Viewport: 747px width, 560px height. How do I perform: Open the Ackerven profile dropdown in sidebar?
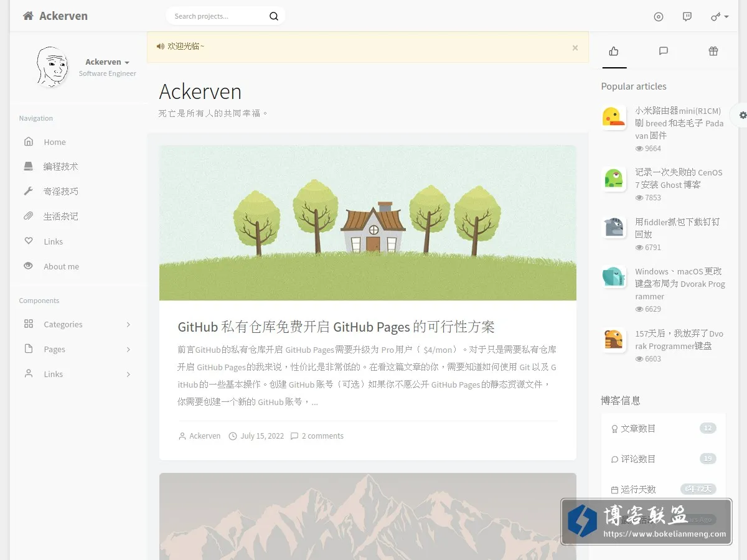(x=107, y=62)
